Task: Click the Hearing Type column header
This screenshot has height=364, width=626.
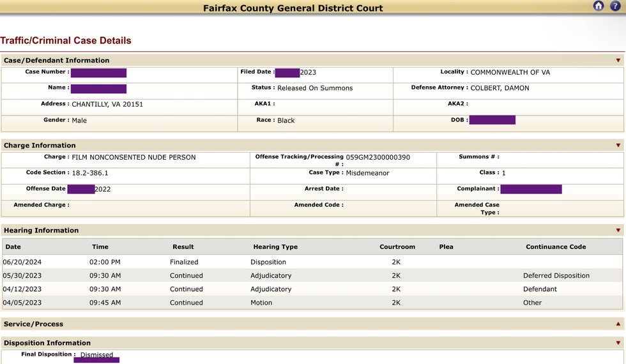Action: pos(275,246)
